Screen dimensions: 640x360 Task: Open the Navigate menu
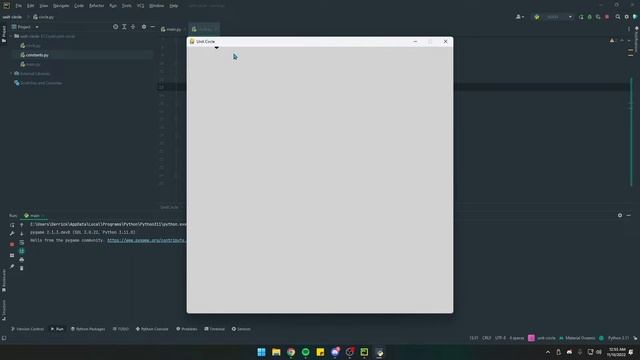61,6
